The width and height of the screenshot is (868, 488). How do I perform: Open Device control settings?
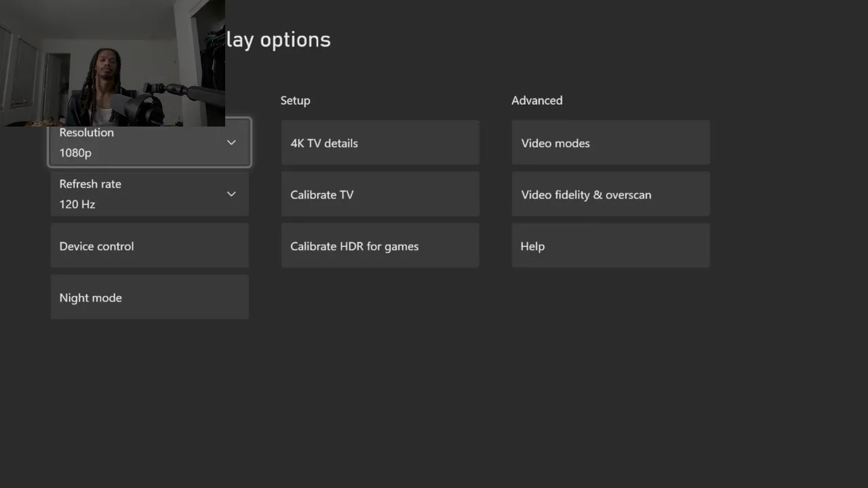point(149,246)
